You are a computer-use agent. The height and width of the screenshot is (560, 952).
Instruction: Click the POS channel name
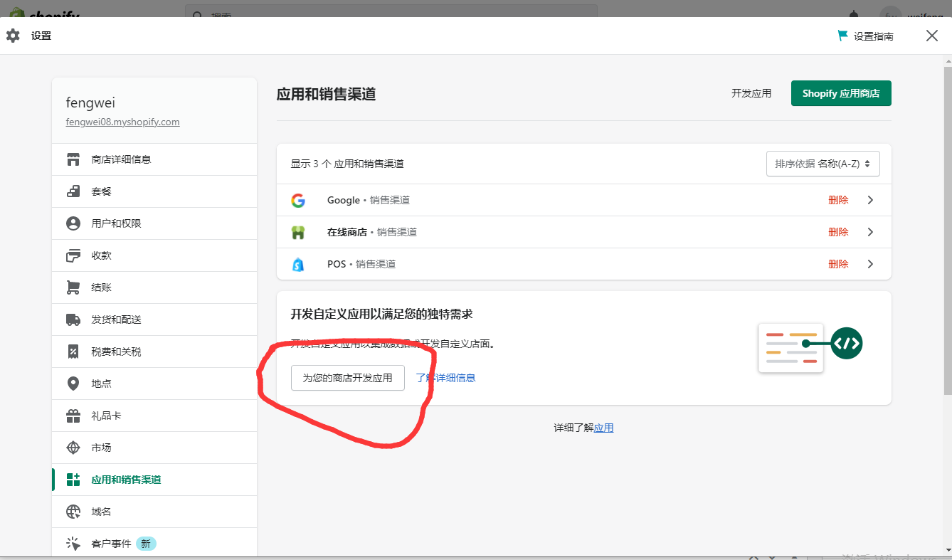pos(337,265)
